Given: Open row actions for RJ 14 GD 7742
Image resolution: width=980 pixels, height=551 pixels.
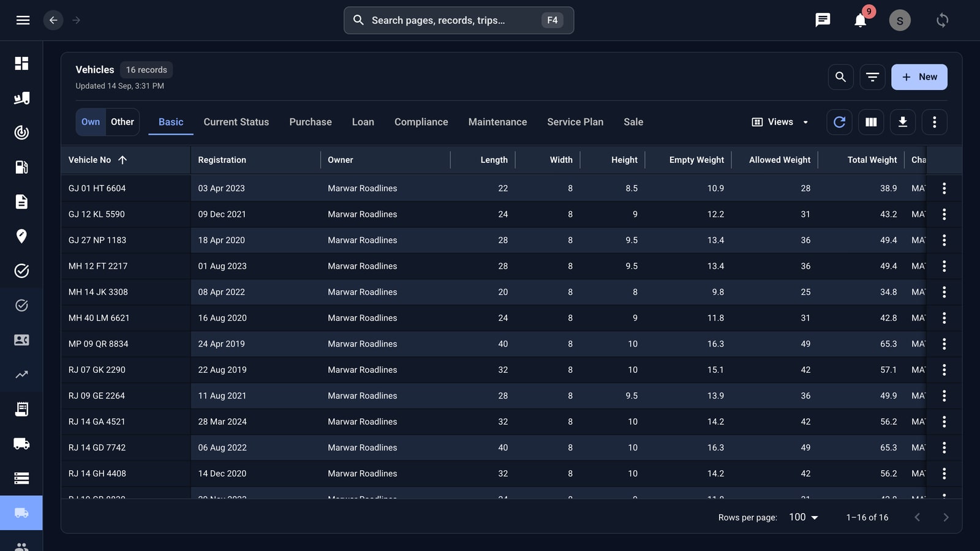Looking at the screenshot, I should click(x=944, y=448).
